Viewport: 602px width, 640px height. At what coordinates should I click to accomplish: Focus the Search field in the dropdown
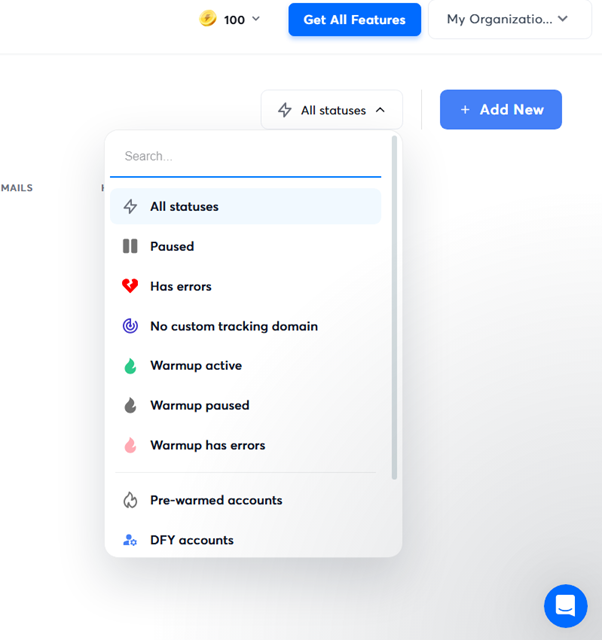tap(245, 156)
